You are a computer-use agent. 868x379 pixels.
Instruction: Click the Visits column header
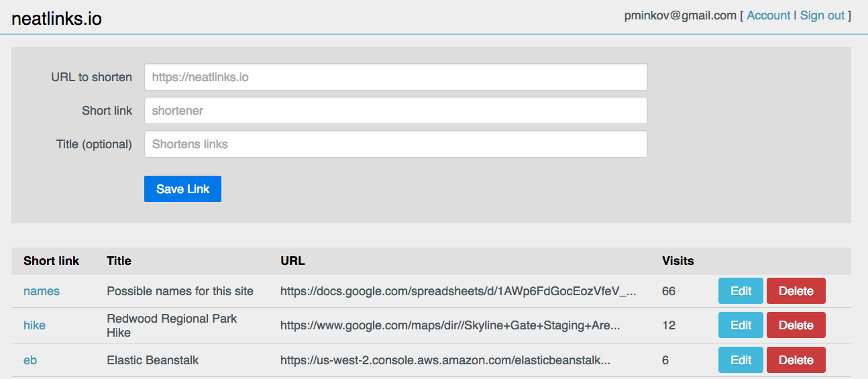tap(677, 261)
